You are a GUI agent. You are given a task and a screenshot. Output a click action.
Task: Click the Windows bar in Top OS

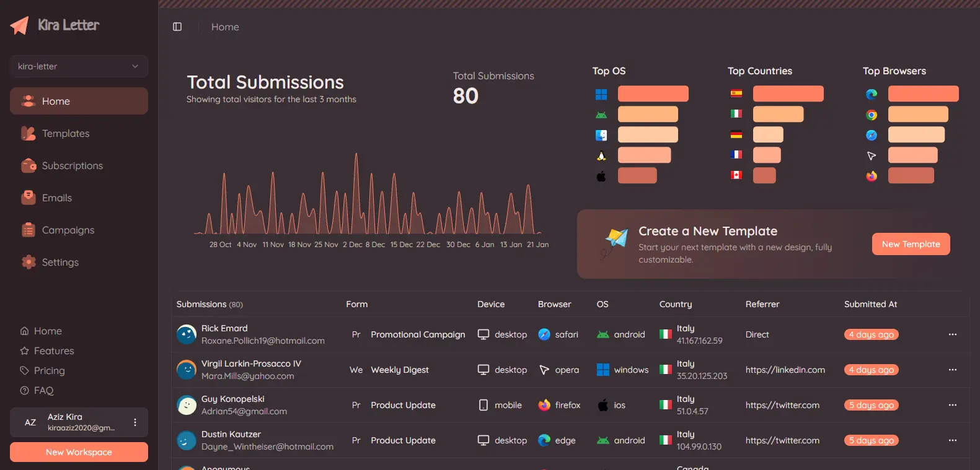[653, 94]
